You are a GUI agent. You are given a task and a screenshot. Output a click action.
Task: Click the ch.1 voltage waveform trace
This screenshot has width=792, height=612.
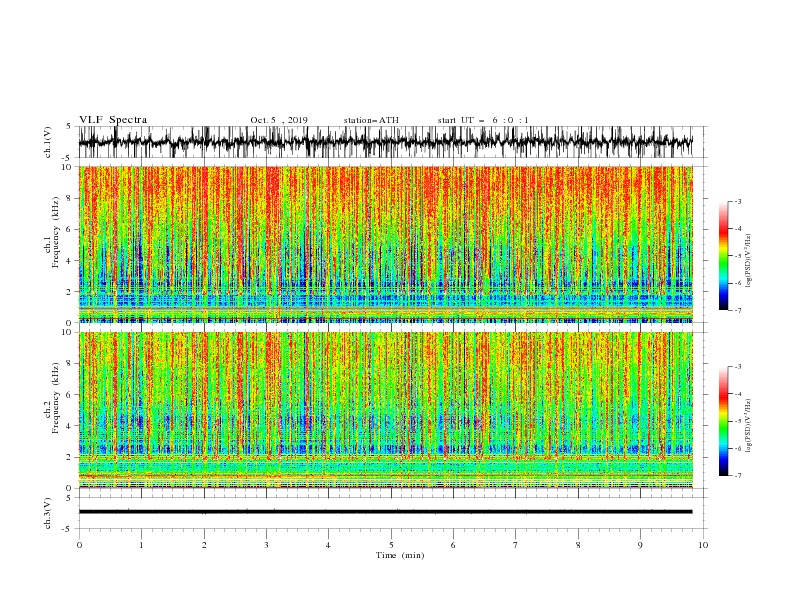tap(385, 142)
